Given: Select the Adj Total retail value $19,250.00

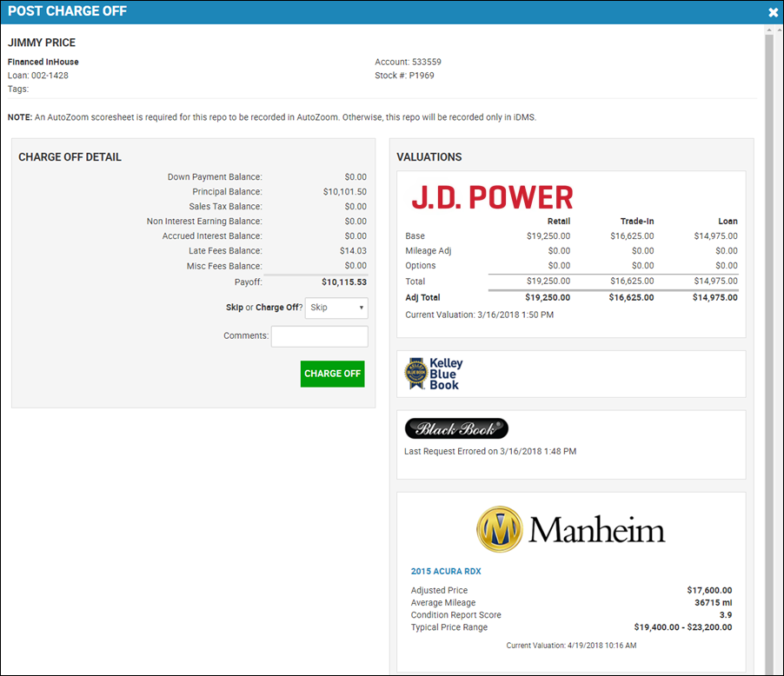Looking at the screenshot, I should click(x=548, y=297).
